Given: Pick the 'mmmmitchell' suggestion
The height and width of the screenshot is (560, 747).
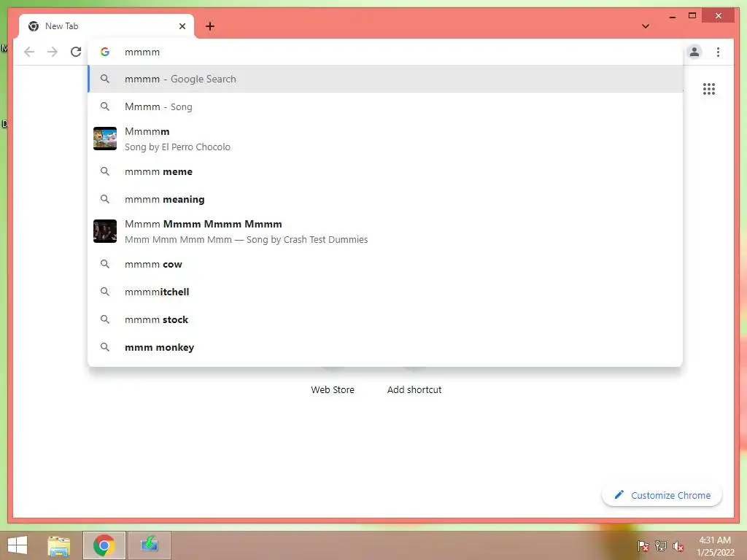Looking at the screenshot, I should [385, 292].
